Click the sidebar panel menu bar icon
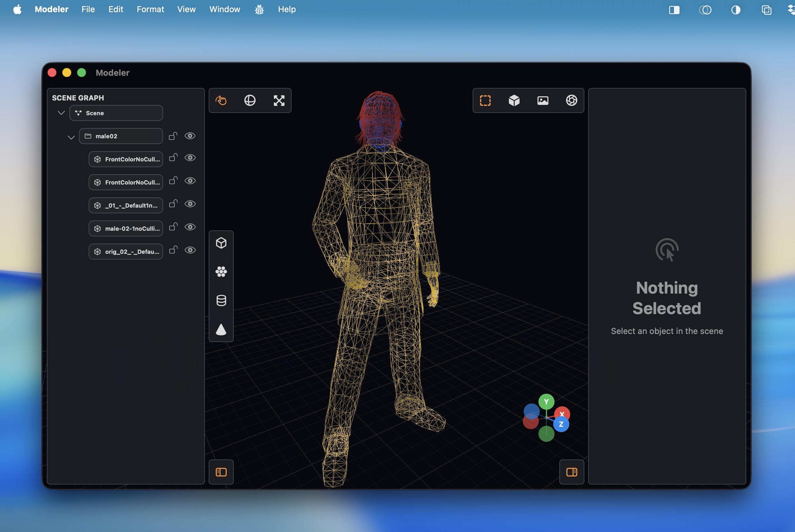The height and width of the screenshot is (532, 795). click(674, 10)
